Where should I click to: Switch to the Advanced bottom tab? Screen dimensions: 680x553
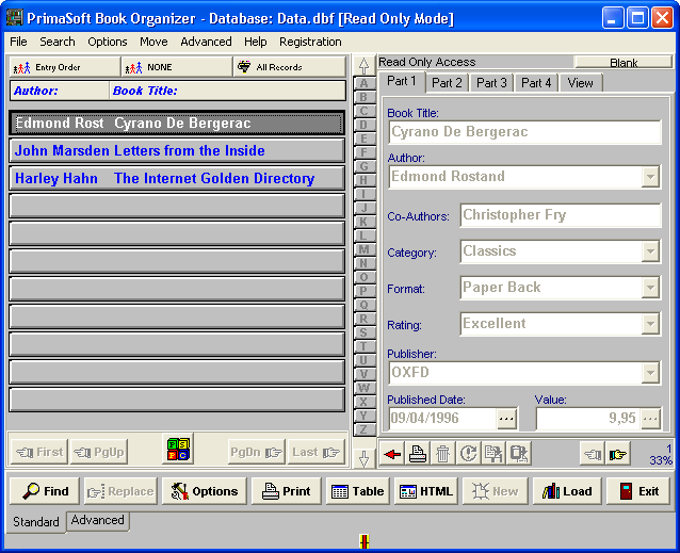pos(98,520)
